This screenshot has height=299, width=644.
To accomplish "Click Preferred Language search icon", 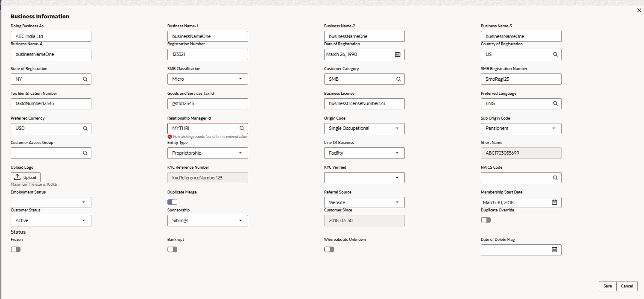I will pyautogui.click(x=555, y=104).
